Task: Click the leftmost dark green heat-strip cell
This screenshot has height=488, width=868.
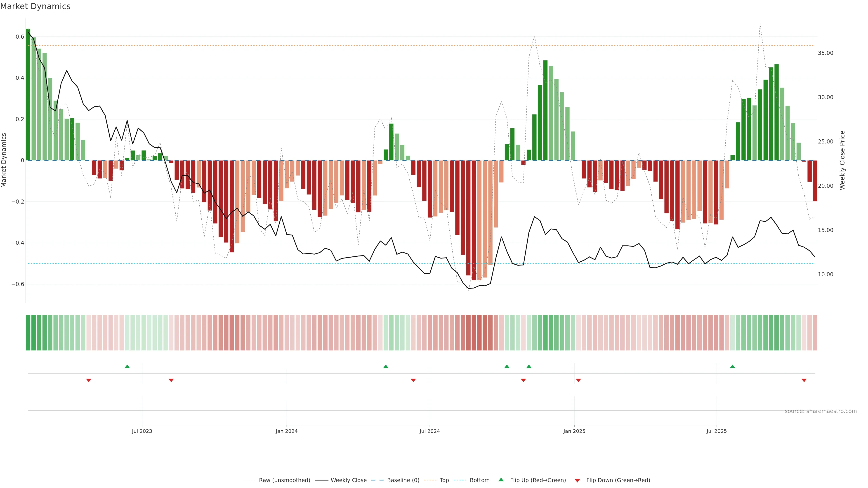Action: click(x=28, y=332)
